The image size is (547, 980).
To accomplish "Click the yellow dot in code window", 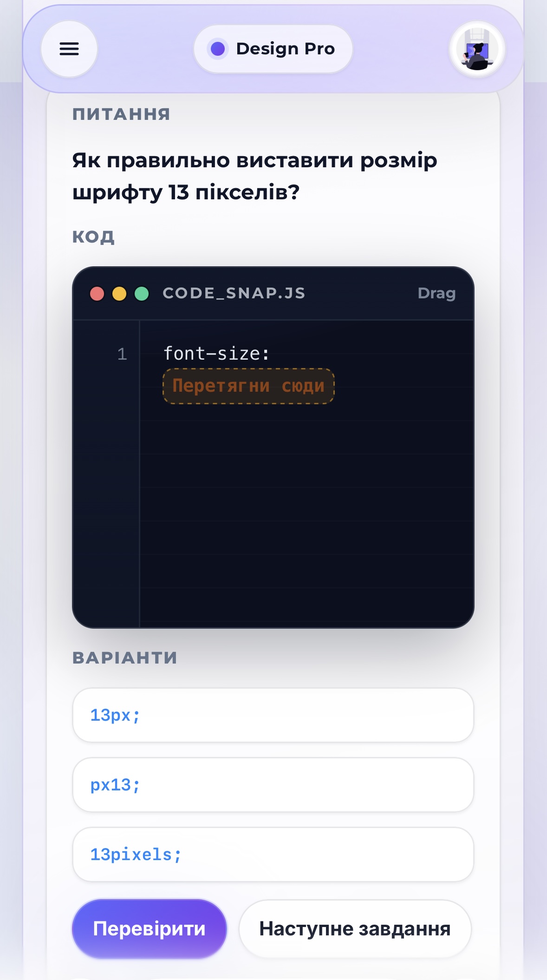I will (119, 294).
